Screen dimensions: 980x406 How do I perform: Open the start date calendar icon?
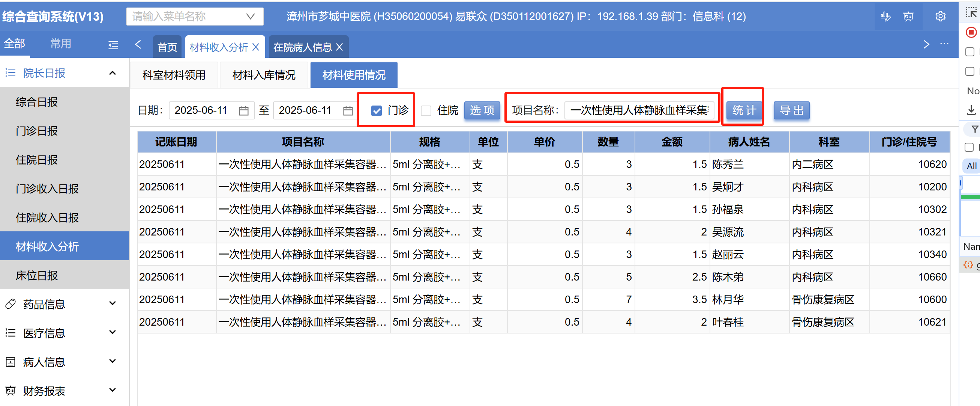tap(243, 110)
